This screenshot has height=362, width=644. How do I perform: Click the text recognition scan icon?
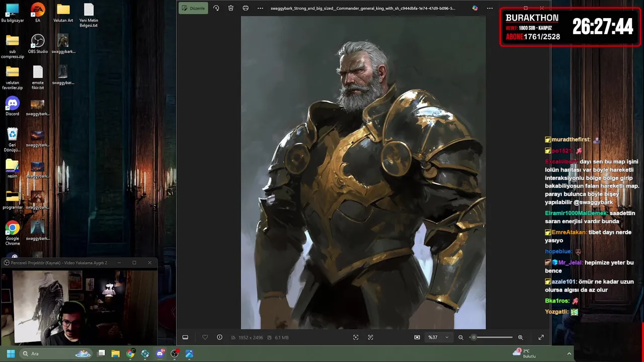coord(370,337)
